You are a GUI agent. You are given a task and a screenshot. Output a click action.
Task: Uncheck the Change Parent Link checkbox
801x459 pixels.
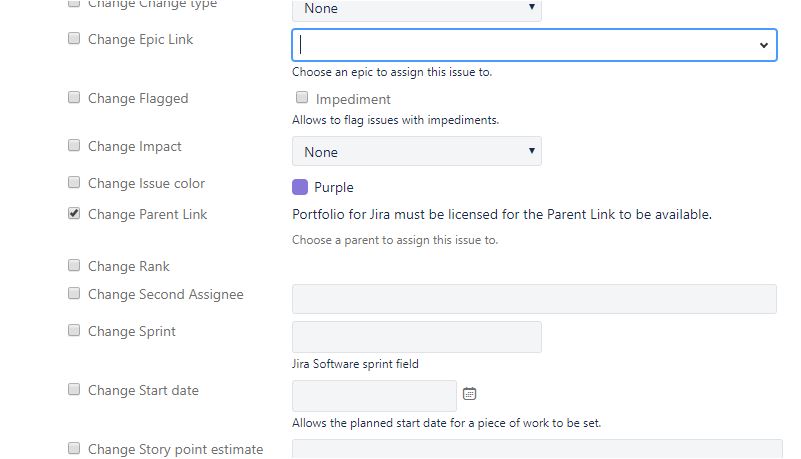[74, 213]
